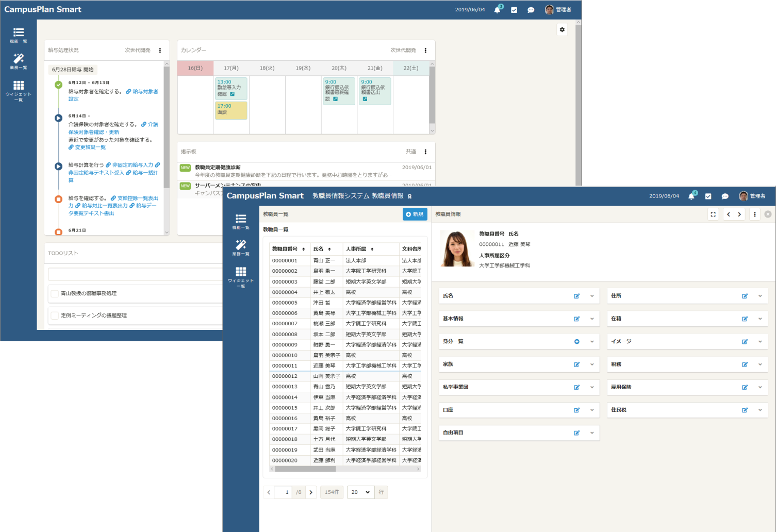Open 機能一覧 menu in the back window sidebar
776x532 pixels.
[19, 35]
